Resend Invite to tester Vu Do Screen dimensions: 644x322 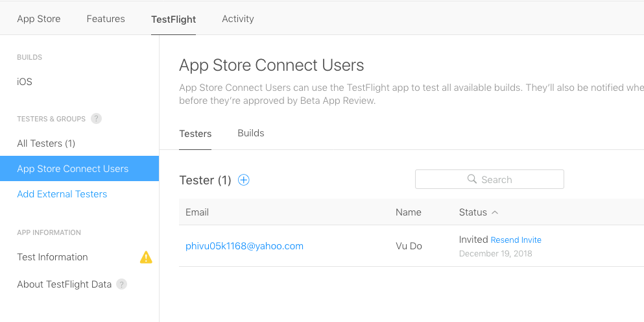pos(516,240)
